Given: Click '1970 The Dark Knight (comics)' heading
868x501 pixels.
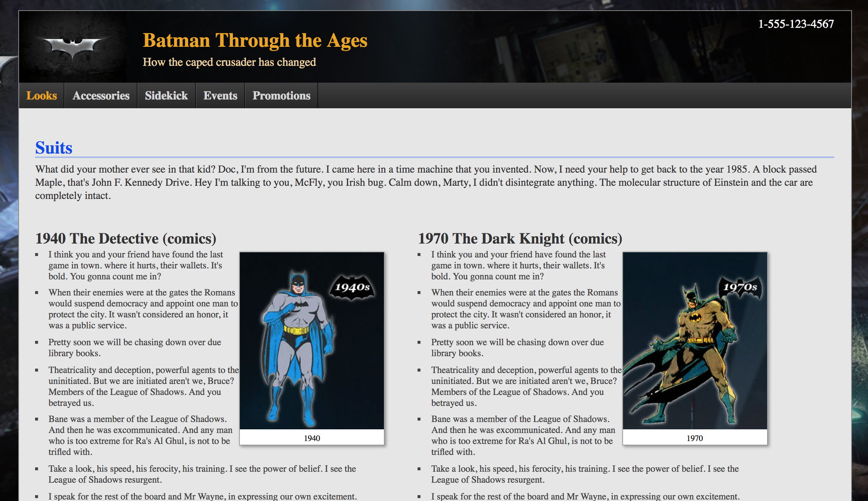Looking at the screenshot, I should (x=520, y=238).
